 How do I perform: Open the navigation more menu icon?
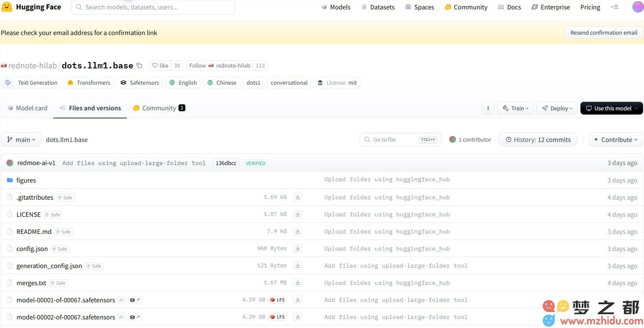pos(614,7)
